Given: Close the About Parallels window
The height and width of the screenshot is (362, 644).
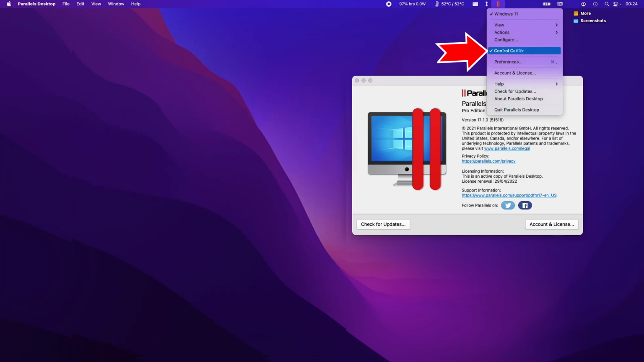Looking at the screenshot, I should coord(357,80).
